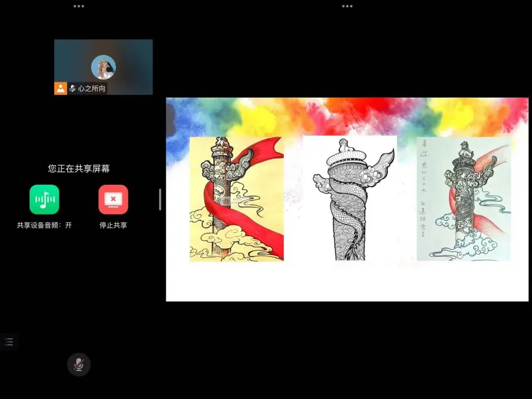The width and height of the screenshot is (532, 399).
Task: Click the 共享设备音频：开 label
Action: click(44, 225)
